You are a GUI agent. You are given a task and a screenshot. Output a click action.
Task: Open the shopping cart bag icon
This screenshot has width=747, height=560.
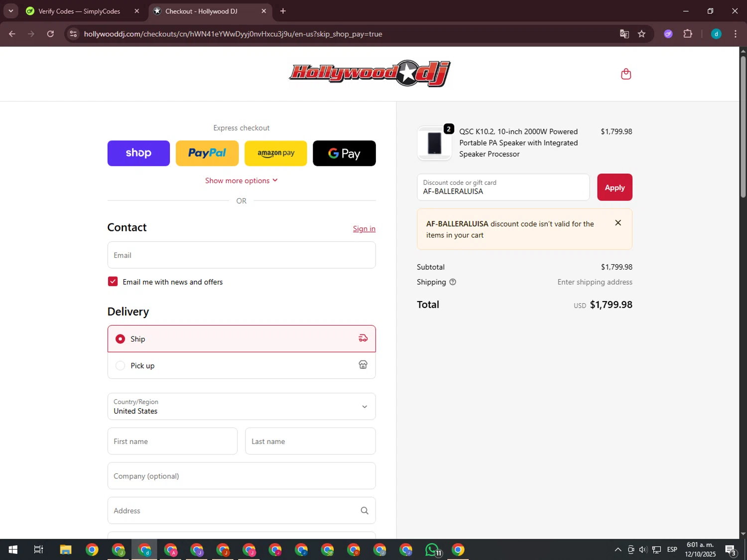[626, 74]
